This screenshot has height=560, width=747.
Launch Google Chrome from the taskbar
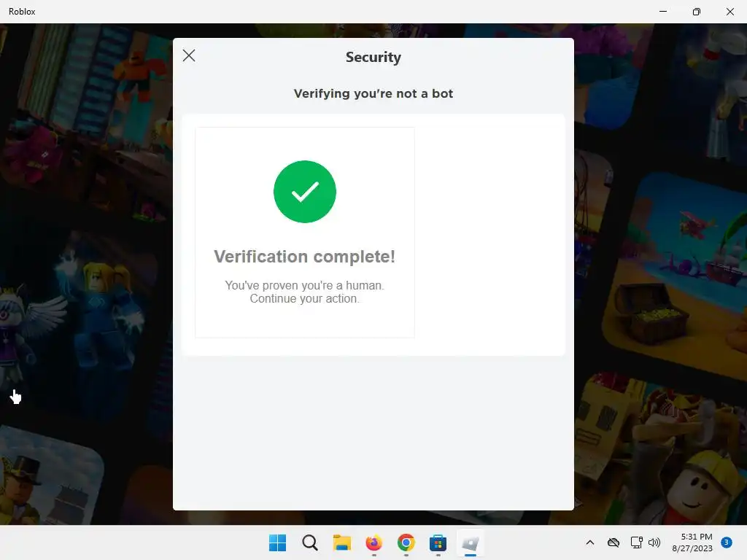tap(406, 542)
